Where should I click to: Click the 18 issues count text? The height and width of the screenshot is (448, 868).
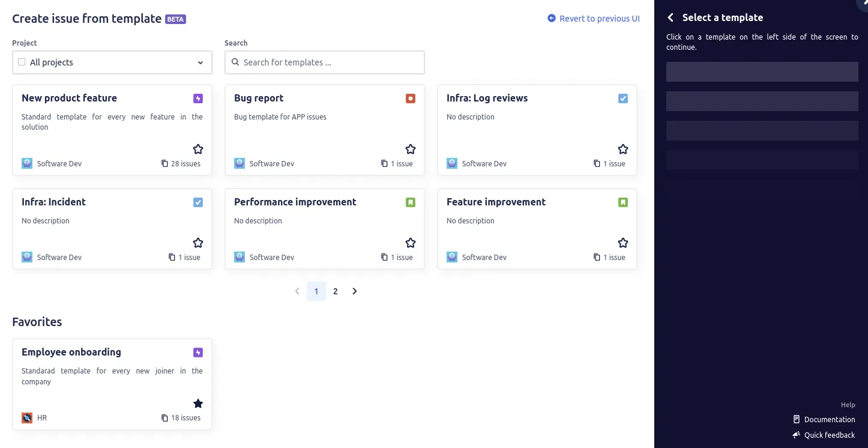click(x=185, y=418)
